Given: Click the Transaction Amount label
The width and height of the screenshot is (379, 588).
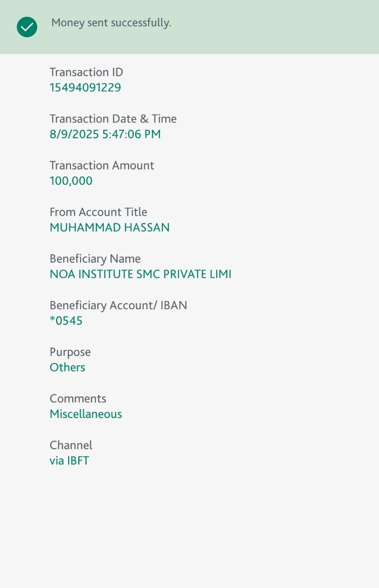Looking at the screenshot, I should 102,165.
